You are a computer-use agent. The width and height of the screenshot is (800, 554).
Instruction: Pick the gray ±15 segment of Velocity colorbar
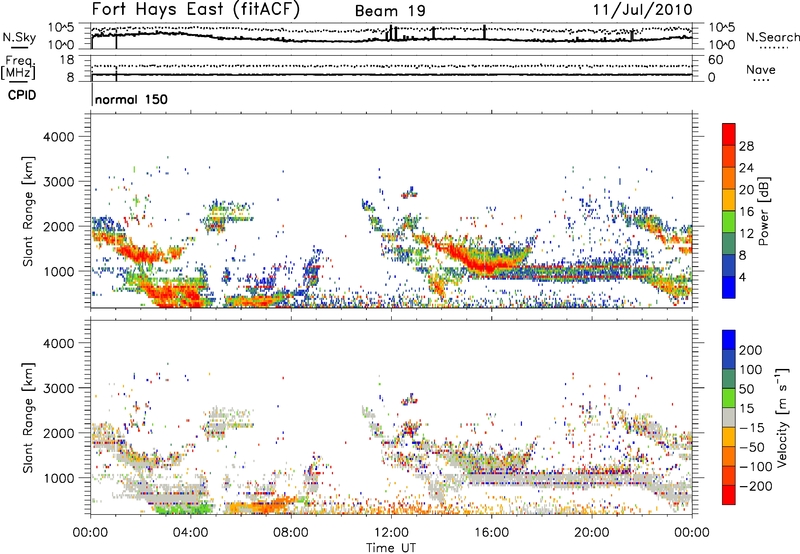[x=729, y=417]
